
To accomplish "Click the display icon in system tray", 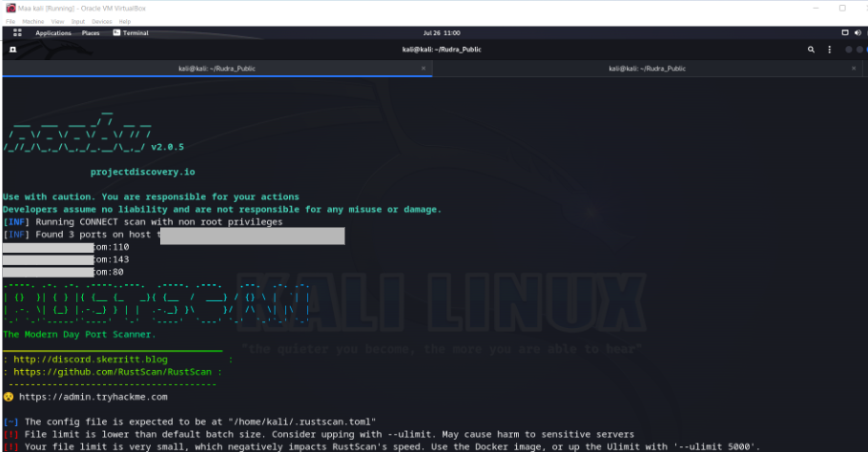I will coord(845,32).
